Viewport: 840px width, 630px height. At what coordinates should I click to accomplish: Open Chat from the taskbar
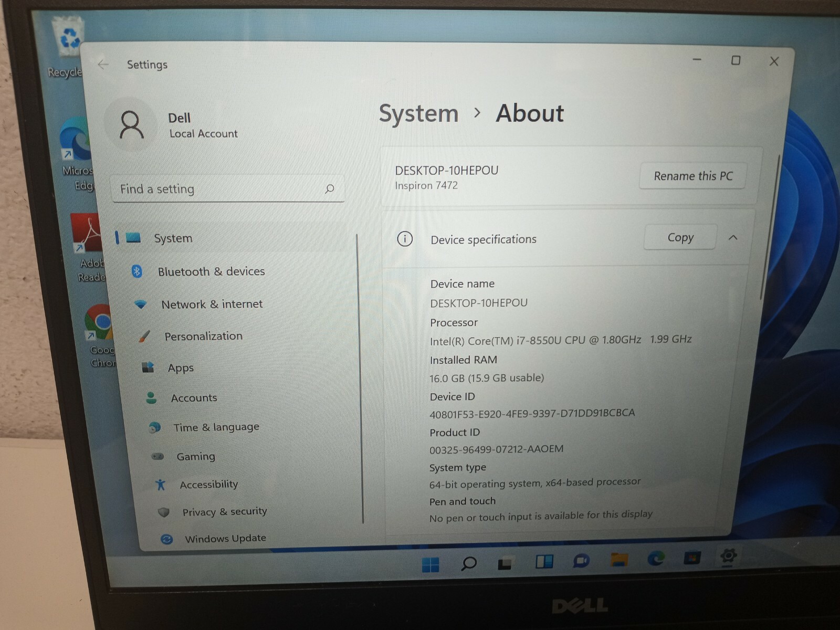[x=581, y=561]
